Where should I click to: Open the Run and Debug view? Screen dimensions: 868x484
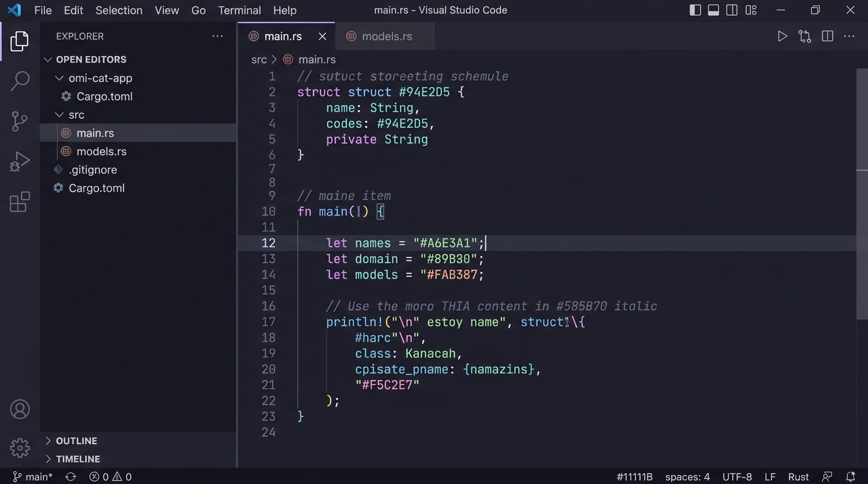20,161
